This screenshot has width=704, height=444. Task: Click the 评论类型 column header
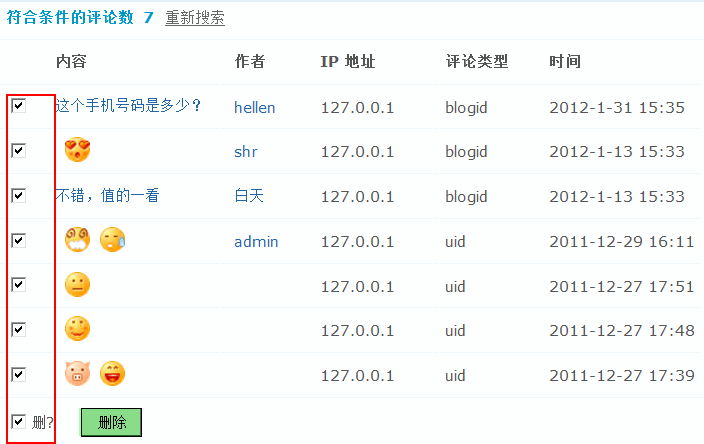pos(477,62)
